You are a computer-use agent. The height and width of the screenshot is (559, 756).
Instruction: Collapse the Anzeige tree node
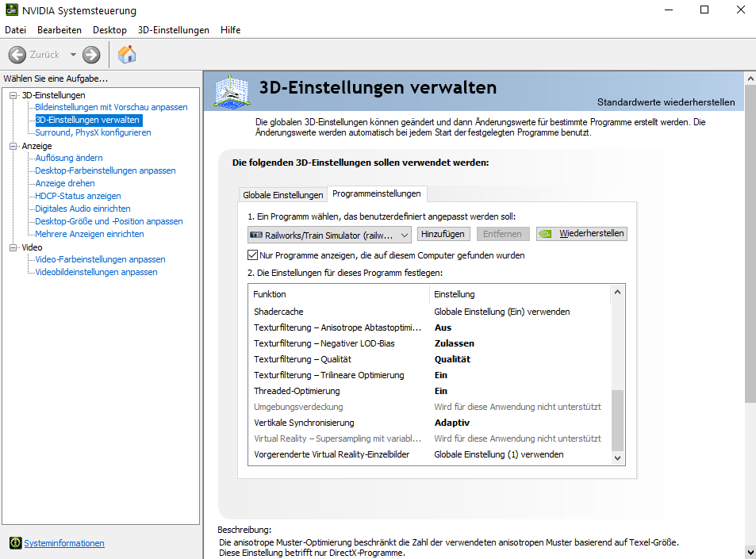click(13, 146)
